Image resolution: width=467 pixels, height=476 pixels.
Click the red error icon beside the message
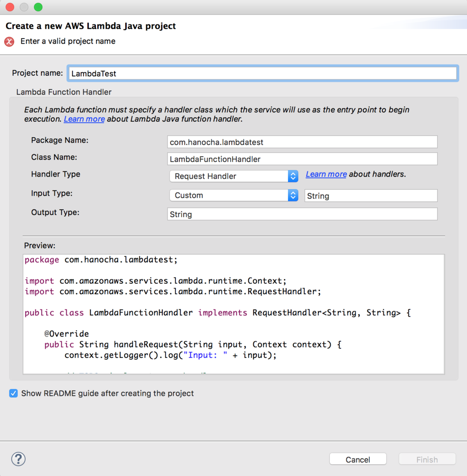(9, 41)
